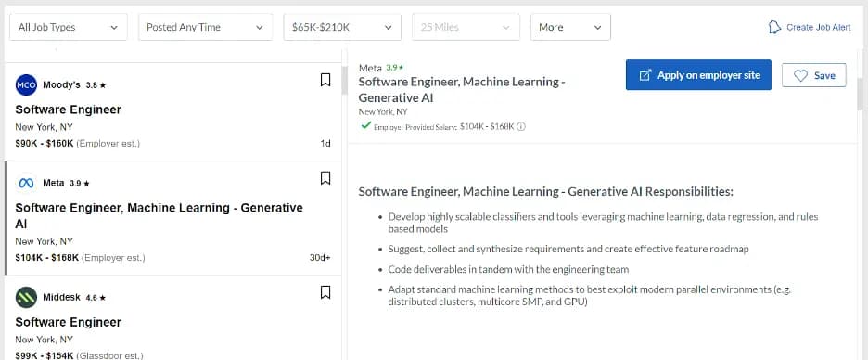Bookmark the Meta Machine Learning job

(x=325, y=178)
